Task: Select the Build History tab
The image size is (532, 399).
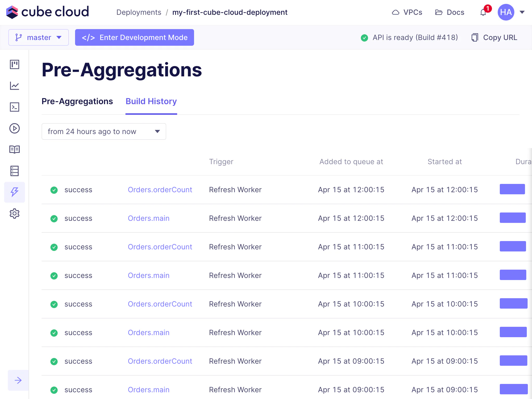Action: (151, 101)
